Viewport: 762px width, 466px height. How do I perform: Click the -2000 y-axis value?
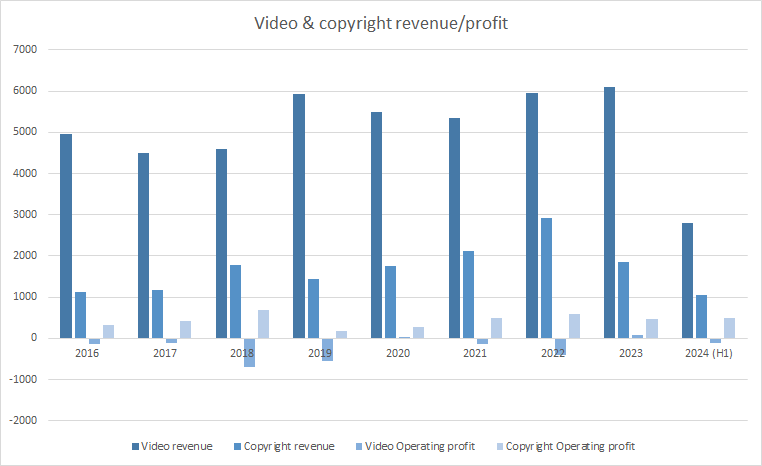click(23, 420)
